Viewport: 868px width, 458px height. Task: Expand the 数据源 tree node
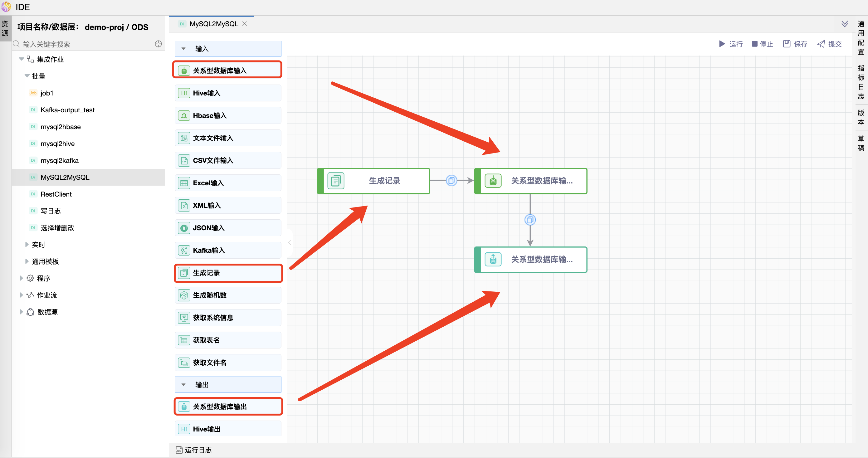point(22,312)
